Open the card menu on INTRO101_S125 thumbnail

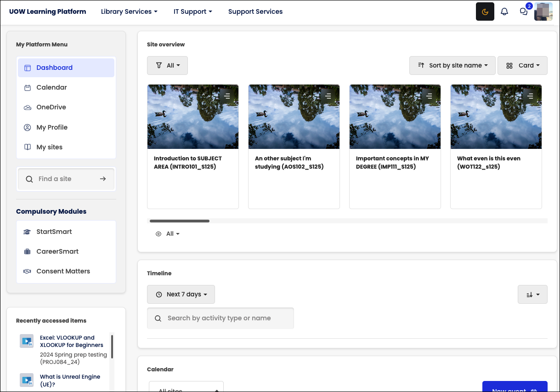pos(226,96)
